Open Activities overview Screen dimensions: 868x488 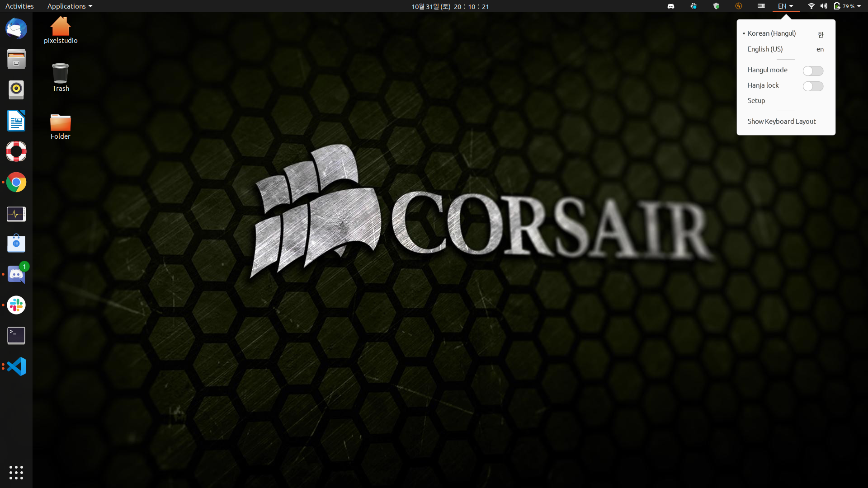(19, 6)
